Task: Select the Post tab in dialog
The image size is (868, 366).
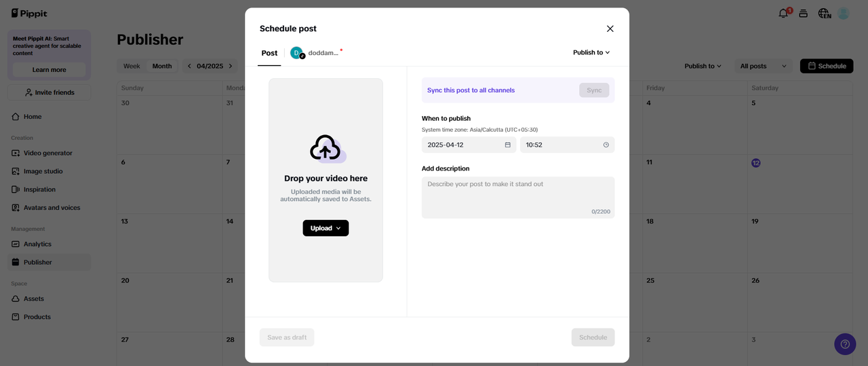Action: coord(269,53)
